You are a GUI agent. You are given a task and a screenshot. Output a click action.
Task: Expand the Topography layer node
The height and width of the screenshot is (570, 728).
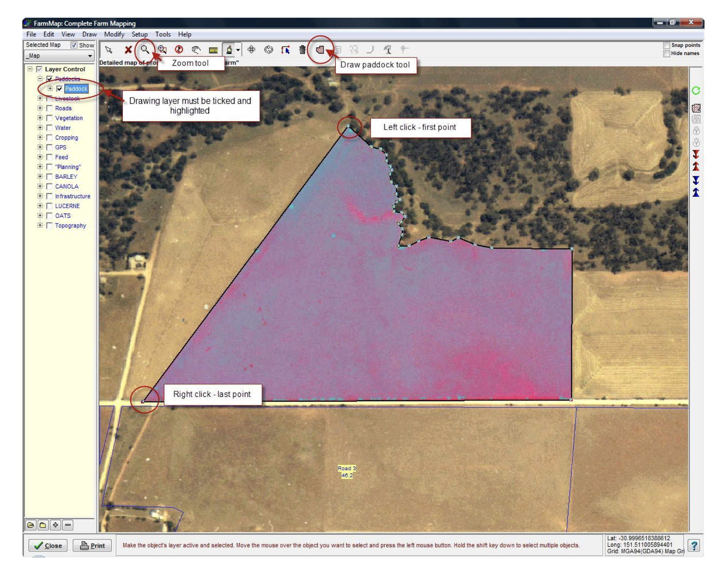click(40, 225)
